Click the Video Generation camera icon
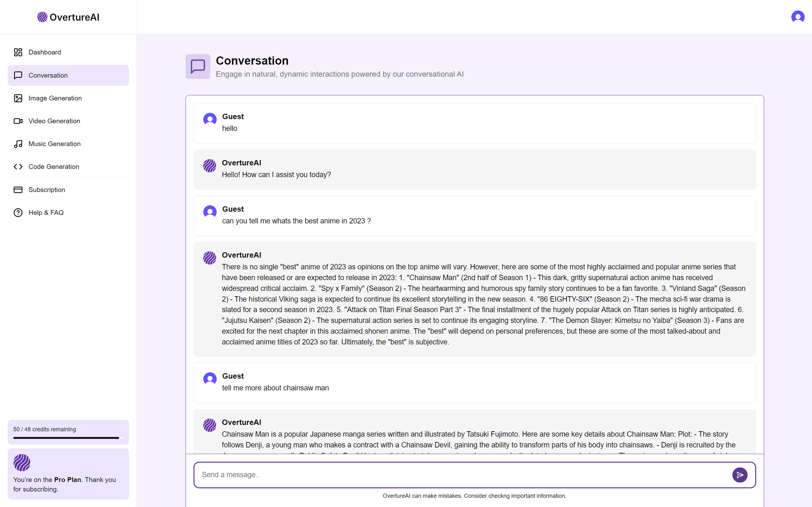Image resolution: width=812 pixels, height=507 pixels. point(18,121)
